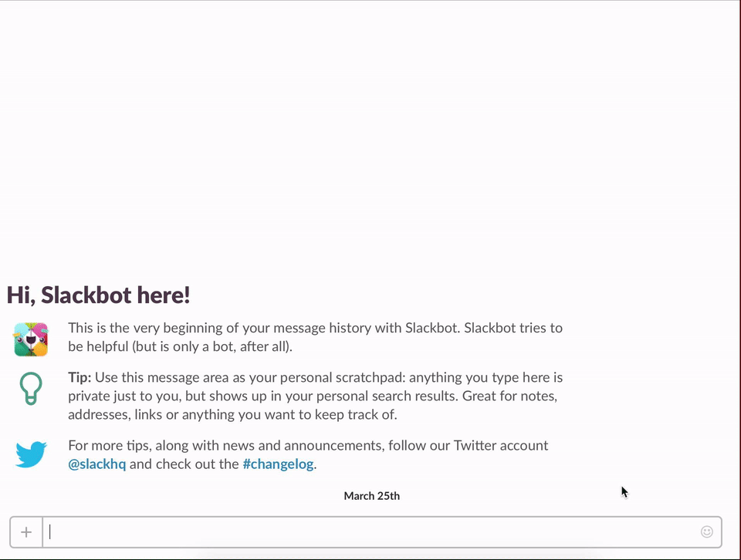The image size is (741, 560).
Task: Select the Twitter logo next to the tips message
Action: point(31,454)
